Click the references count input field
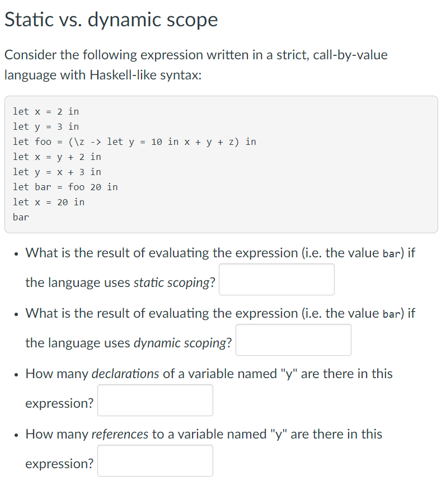446x504 pixels. click(155, 460)
